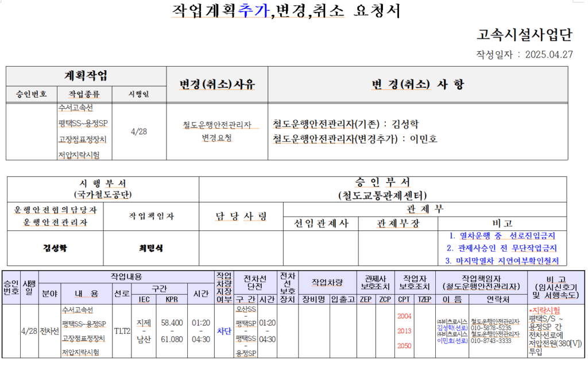The width and height of the screenshot is (588, 366).
Task: Click the '변경(취소)사유' header cell
Action: [216, 84]
